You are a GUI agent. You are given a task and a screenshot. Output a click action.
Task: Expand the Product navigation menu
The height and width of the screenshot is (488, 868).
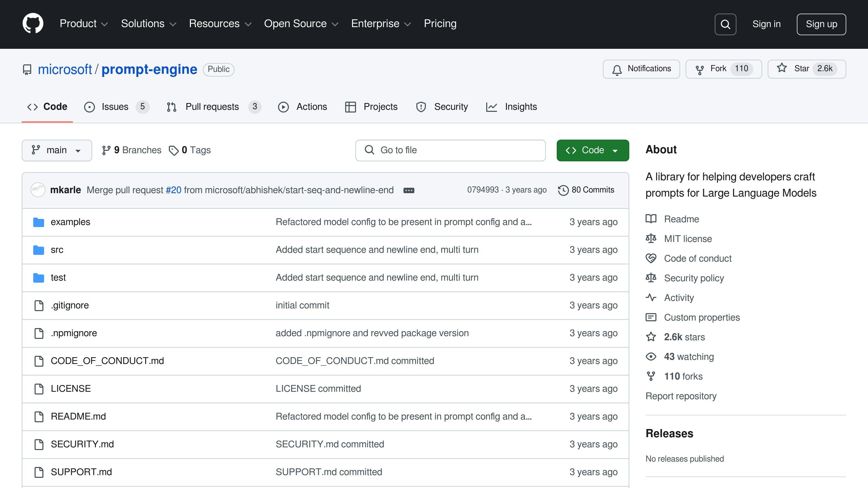tap(83, 24)
